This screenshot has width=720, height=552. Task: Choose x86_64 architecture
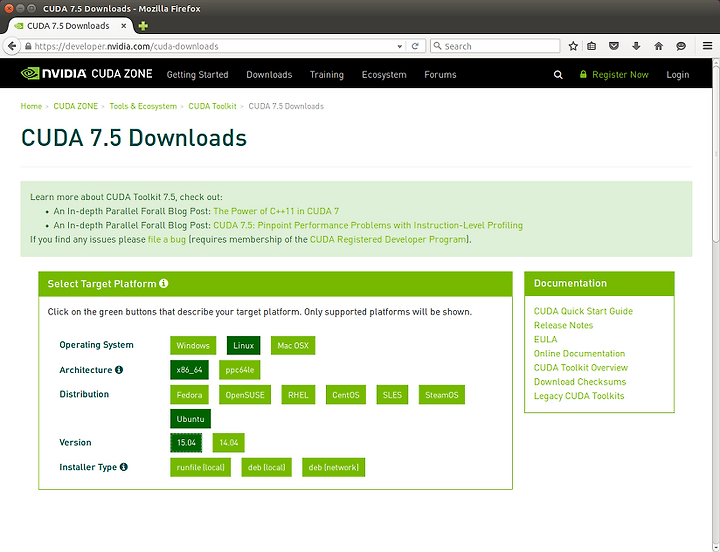(189, 370)
